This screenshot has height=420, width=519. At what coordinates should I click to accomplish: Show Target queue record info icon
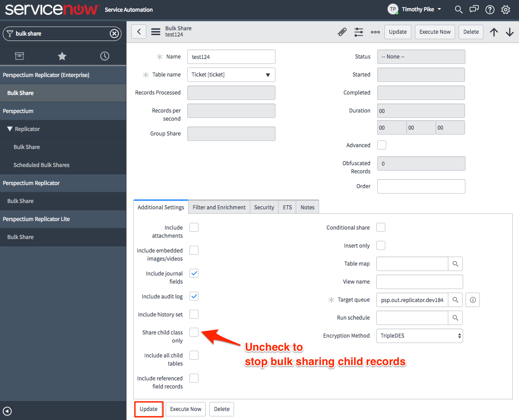coord(473,300)
